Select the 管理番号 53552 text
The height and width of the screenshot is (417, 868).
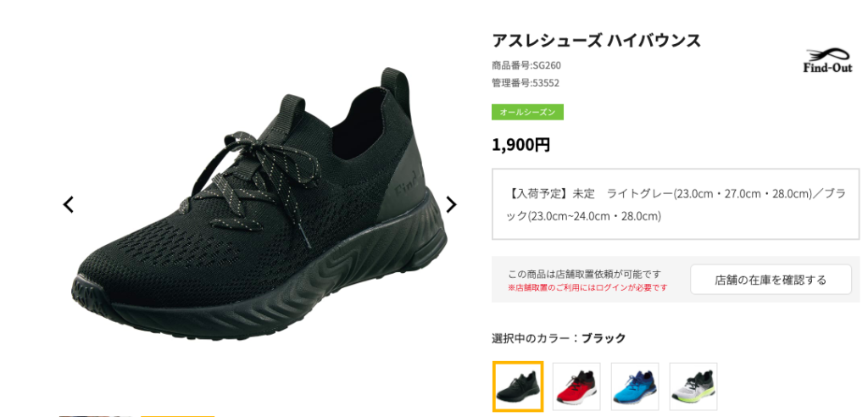526,84
